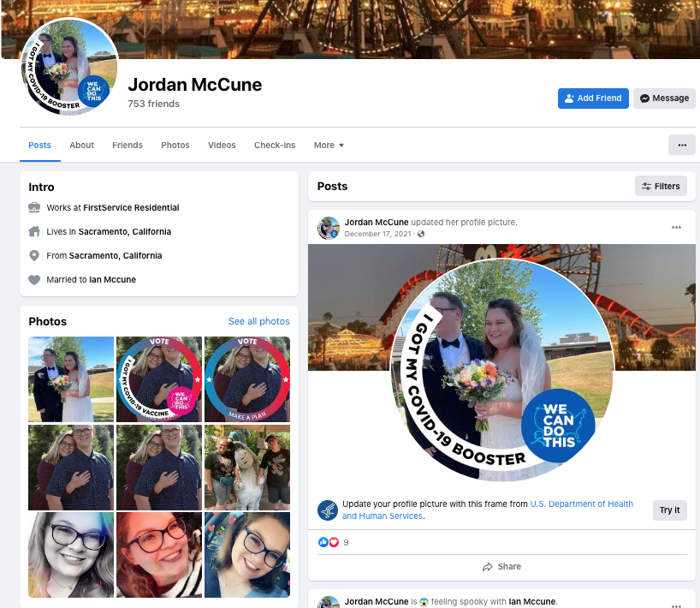Open the COVID-19 Vaccine frame photo thumbnail

(x=159, y=379)
